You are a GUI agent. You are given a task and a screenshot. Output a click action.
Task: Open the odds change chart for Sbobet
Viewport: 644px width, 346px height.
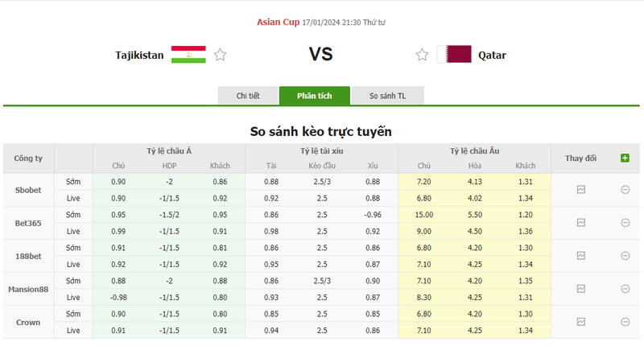coord(580,190)
